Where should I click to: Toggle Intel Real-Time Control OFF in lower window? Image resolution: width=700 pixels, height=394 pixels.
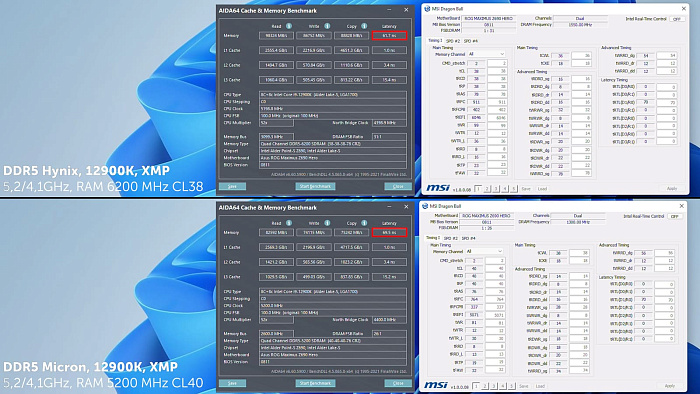point(675,216)
